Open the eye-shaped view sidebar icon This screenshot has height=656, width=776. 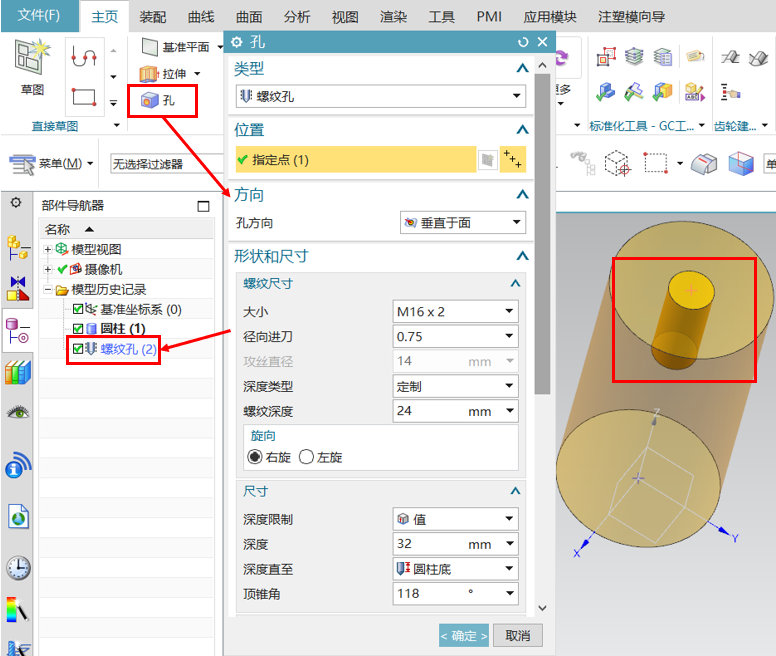18,412
